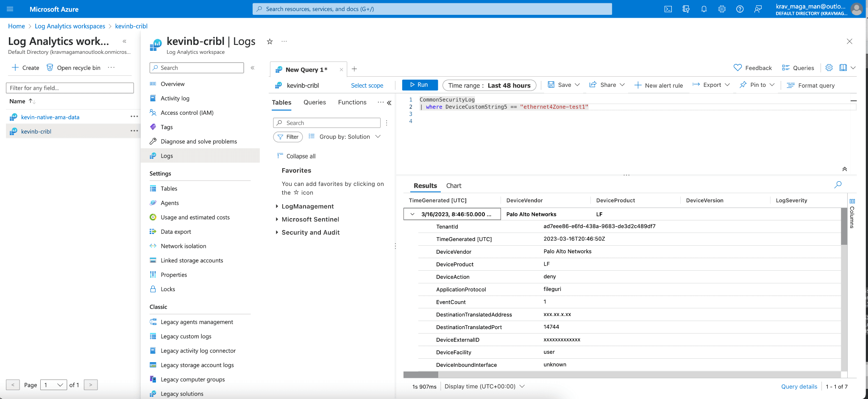Open Azure Cloud Shell icon
The height and width of the screenshot is (399, 868).
(x=668, y=9)
